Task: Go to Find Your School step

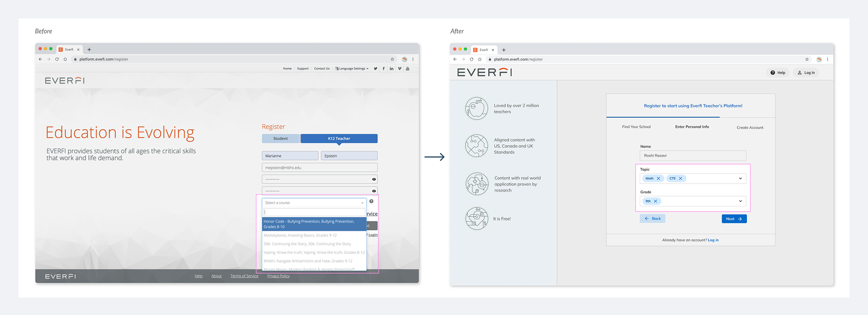Action: click(636, 127)
